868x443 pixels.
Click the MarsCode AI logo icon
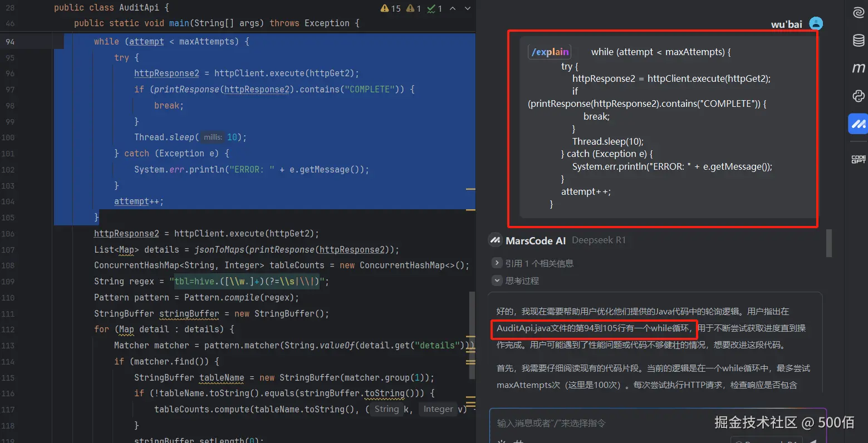pos(495,240)
